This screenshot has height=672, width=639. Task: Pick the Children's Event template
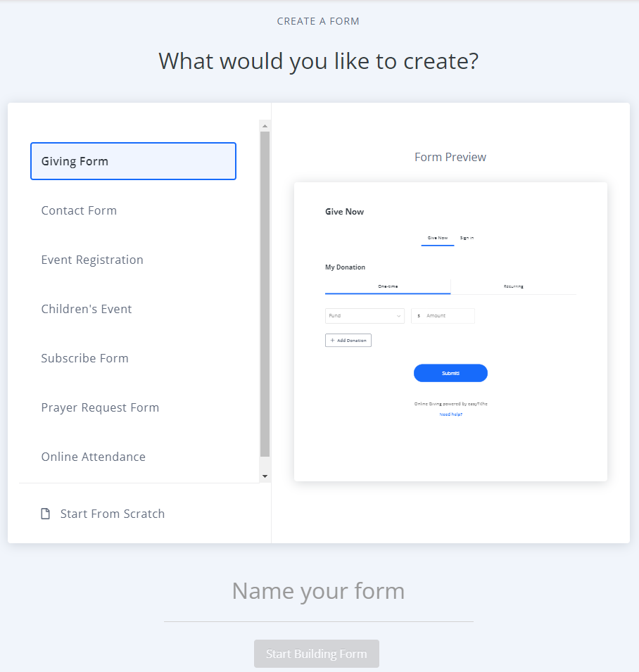pyautogui.click(x=87, y=309)
